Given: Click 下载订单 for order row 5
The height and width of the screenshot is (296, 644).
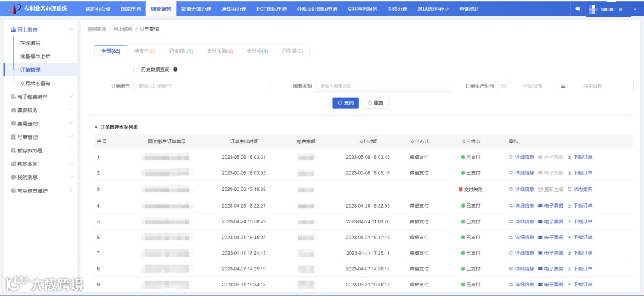Looking at the screenshot, I should 580,221.
